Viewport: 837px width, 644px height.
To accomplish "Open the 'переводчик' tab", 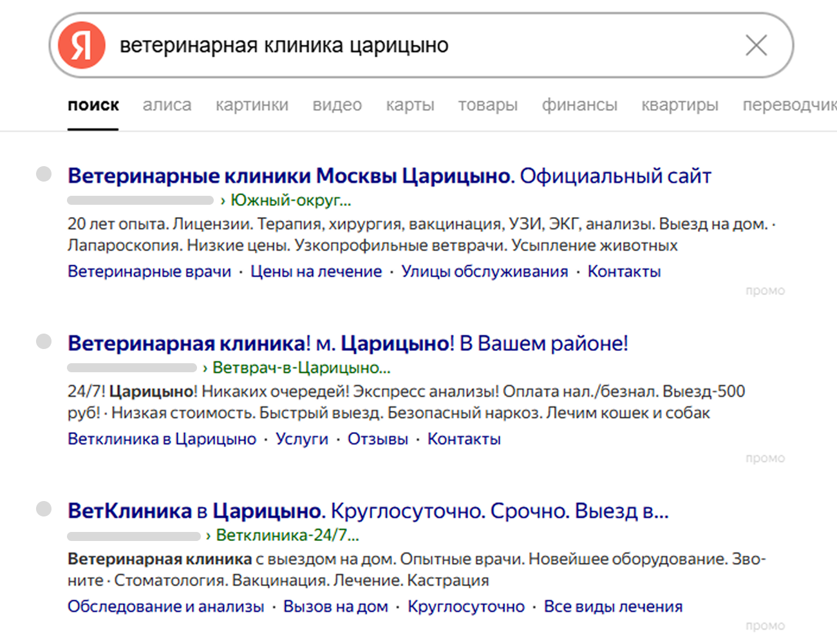I will (790, 105).
